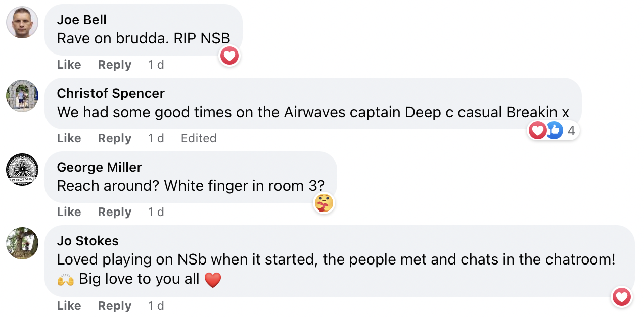Open Christof Spencer's avatar thumbnail

(22, 96)
